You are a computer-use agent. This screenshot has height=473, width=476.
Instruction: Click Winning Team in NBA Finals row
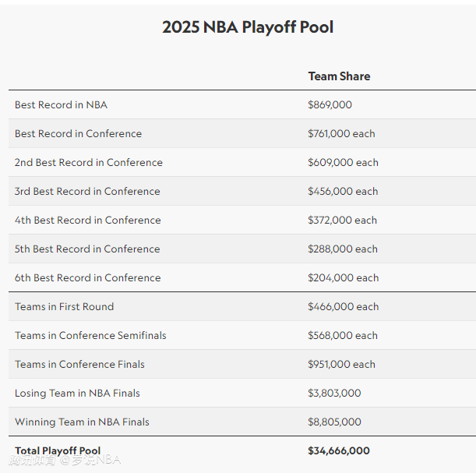(242, 422)
